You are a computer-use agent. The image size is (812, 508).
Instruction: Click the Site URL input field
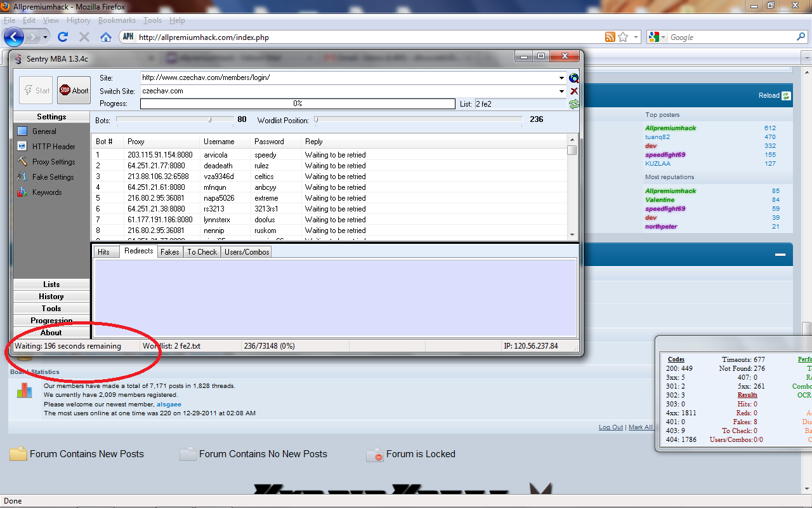click(x=349, y=78)
